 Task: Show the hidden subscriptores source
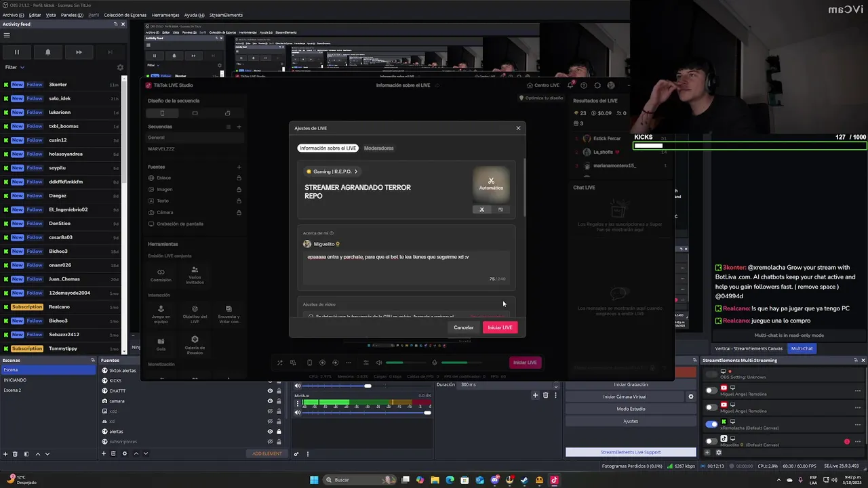[270, 441]
